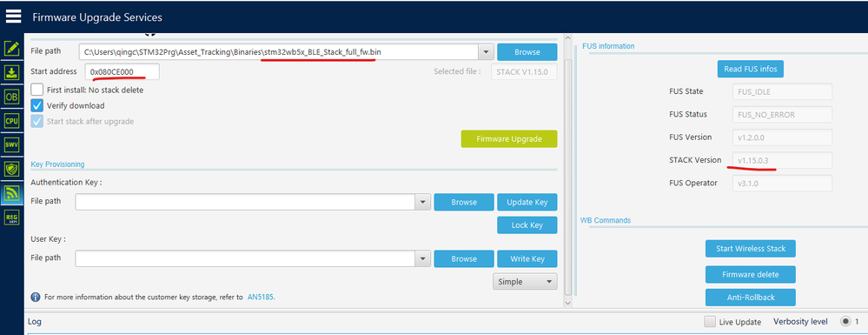Image resolution: width=868 pixels, height=335 pixels.
Task: Open the hamburger main menu
Action: point(13,17)
